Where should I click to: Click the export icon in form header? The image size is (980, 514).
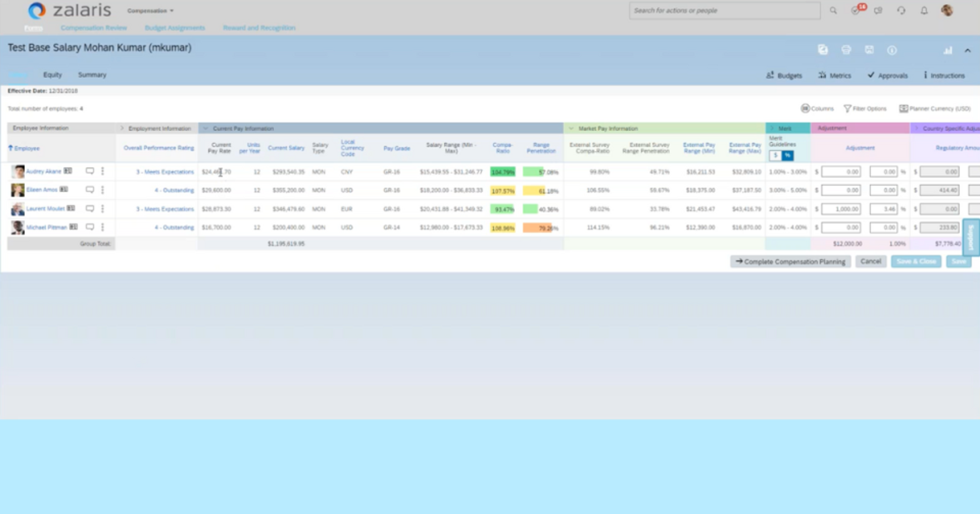[x=823, y=50]
